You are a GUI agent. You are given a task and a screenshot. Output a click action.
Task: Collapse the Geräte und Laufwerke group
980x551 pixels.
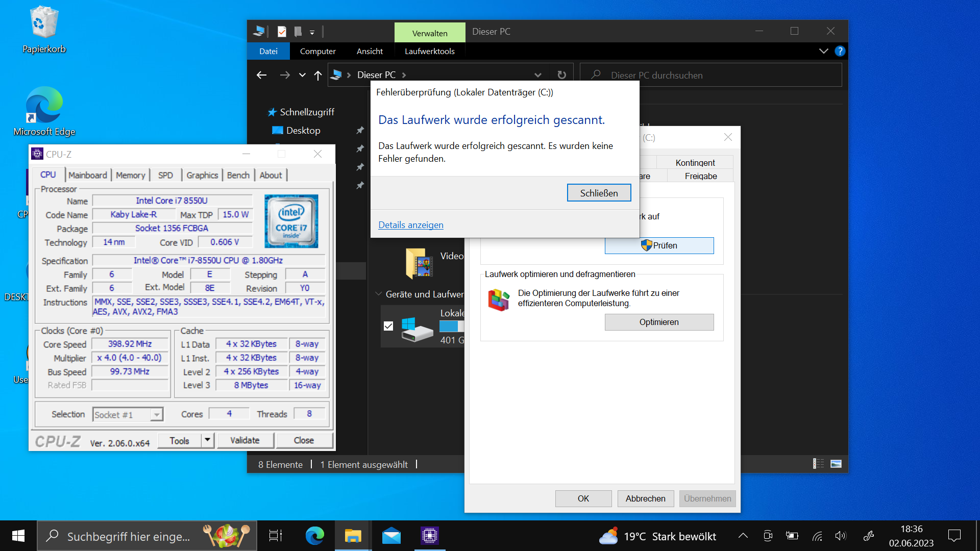coord(378,294)
